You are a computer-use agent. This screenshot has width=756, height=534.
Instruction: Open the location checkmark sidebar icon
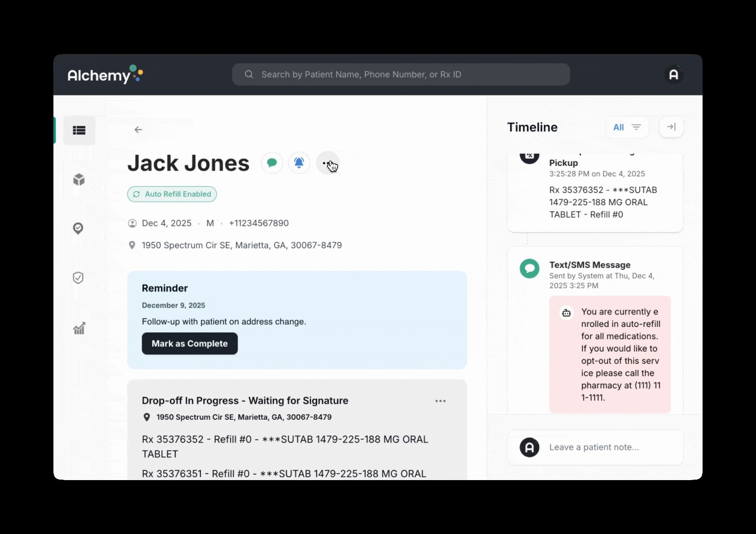coord(78,228)
